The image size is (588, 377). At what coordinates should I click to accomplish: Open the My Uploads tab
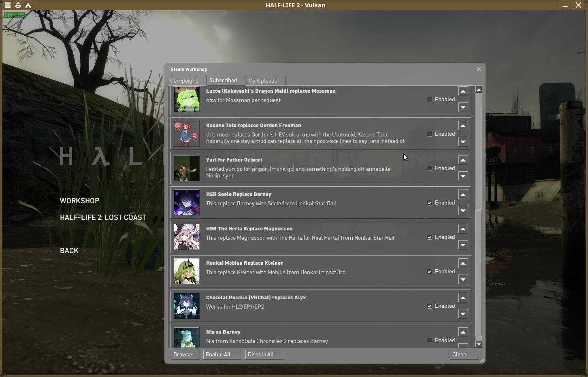[265, 81]
